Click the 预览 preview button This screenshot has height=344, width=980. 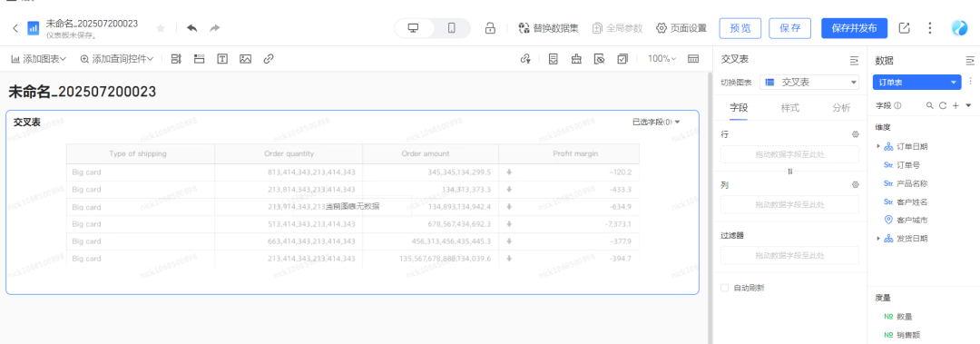tap(740, 28)
